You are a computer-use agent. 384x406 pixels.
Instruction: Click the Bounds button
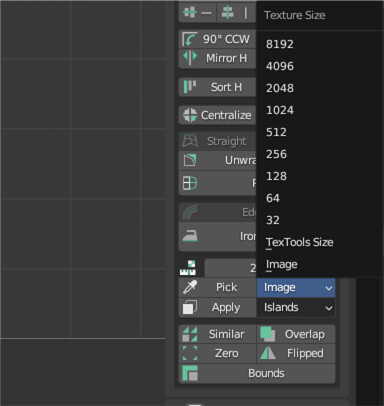(257, 373)
